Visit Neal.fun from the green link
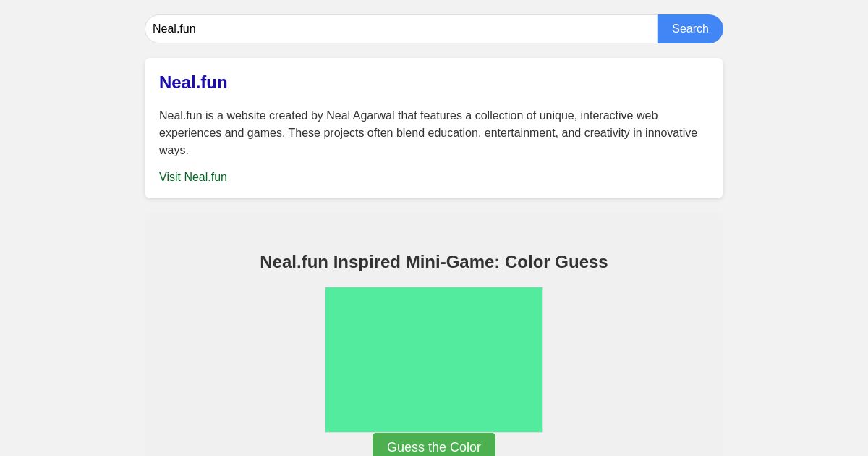This screenshot has width=868, height=456. (x=193, y=177)
